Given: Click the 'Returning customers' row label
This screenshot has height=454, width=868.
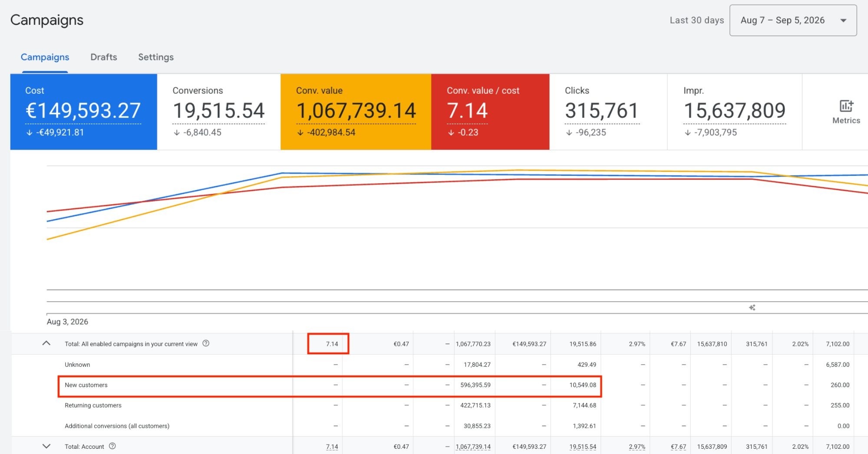Looking at the screenshot, I should coord(93,405).
